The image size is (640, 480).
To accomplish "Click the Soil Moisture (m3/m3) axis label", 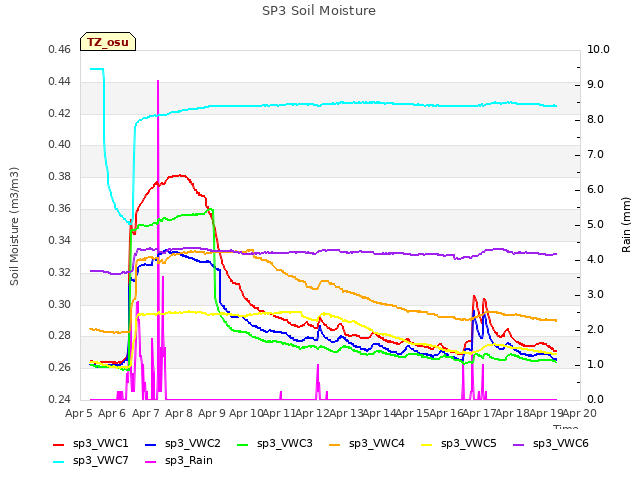I will tap(14, 226).
